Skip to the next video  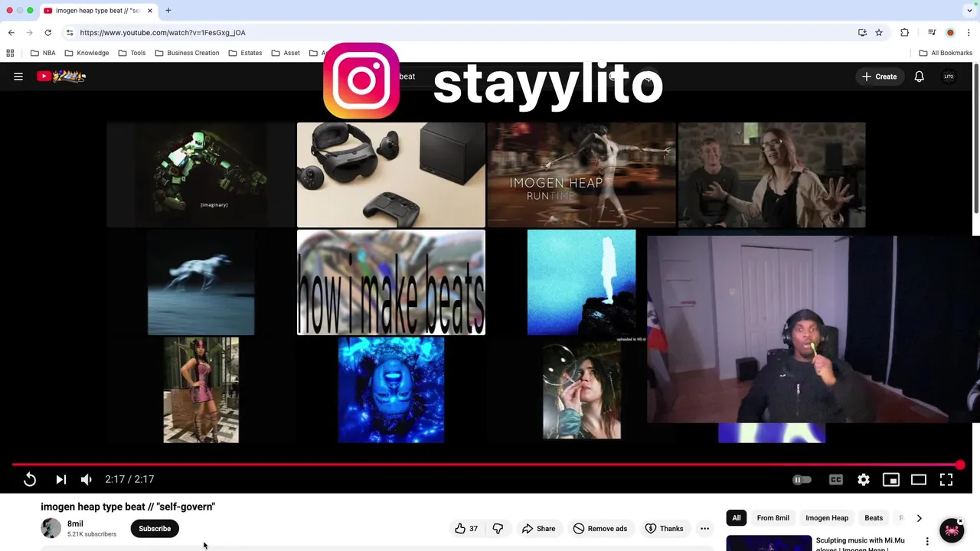(x=61, y=479)
